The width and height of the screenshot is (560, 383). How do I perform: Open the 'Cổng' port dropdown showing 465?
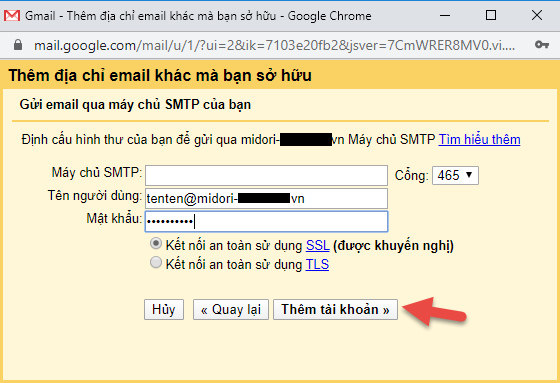(455, 175)
